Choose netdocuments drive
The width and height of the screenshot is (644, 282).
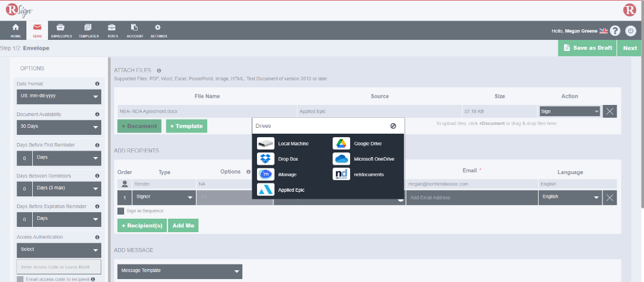point(358,174)
